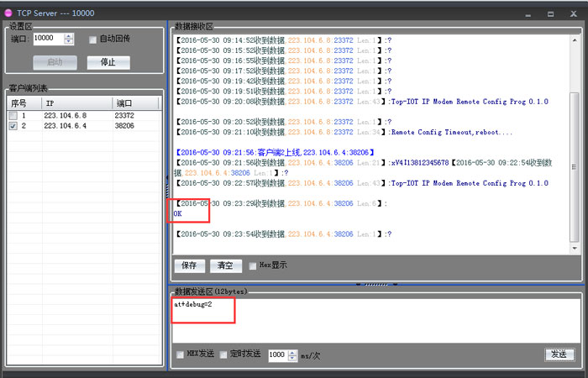Enable the 自动回传 auto-reply checkbox
The width and height of the screenshot is (588, 378).
93,39
